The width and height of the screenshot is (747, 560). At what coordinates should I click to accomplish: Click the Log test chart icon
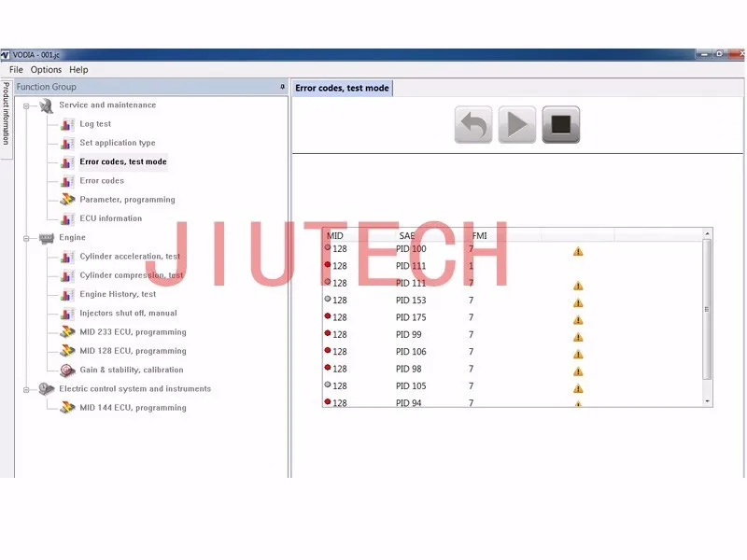coord(67,125)
